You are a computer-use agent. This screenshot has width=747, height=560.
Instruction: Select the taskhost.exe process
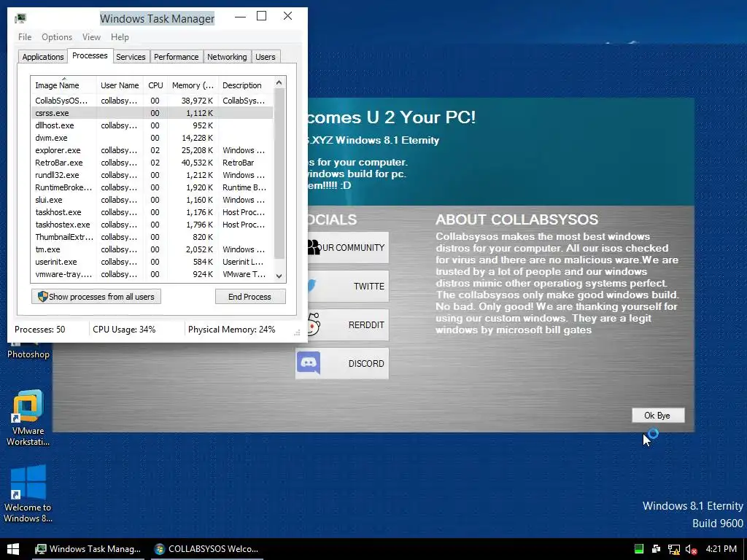pos(152,212)
